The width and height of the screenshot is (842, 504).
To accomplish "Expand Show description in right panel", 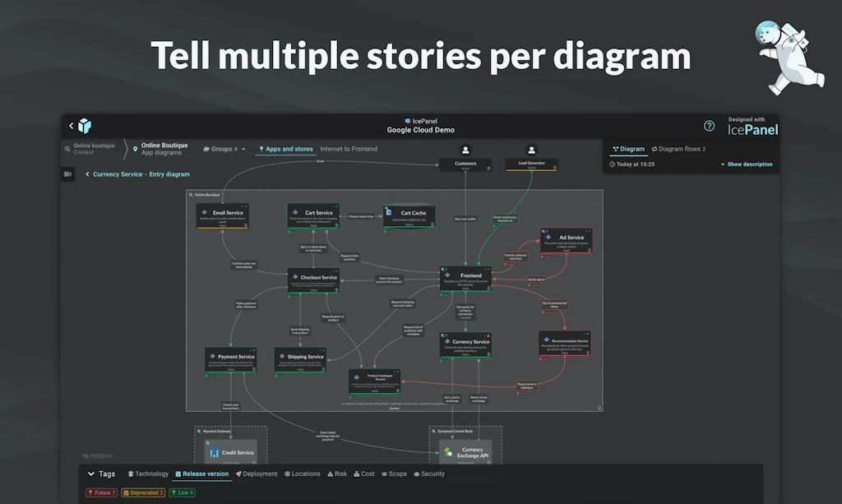I will tap(747, 164).
